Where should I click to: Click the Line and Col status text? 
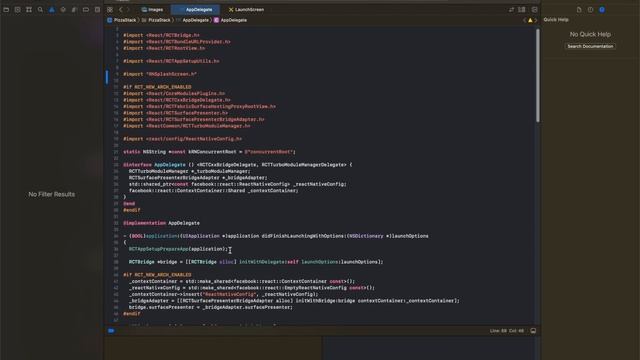click(x=507, y=331)
